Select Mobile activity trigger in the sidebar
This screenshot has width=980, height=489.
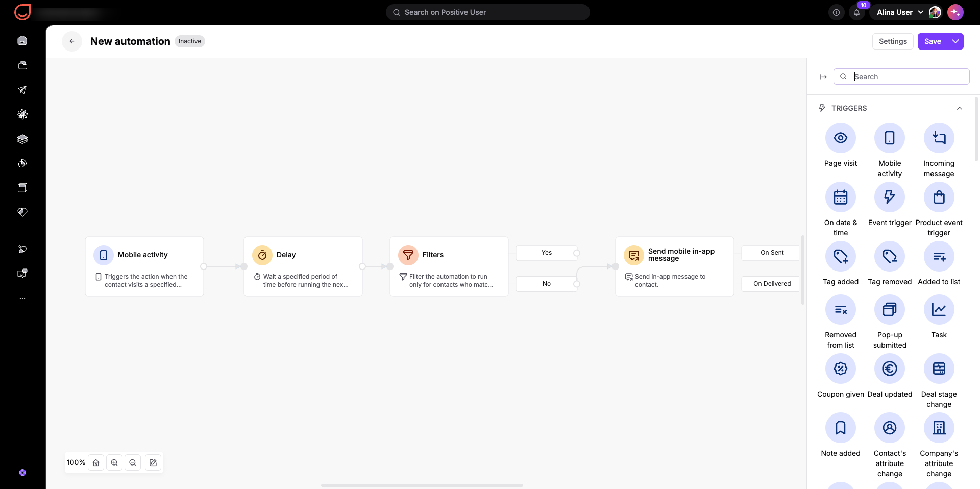point(889,138)
